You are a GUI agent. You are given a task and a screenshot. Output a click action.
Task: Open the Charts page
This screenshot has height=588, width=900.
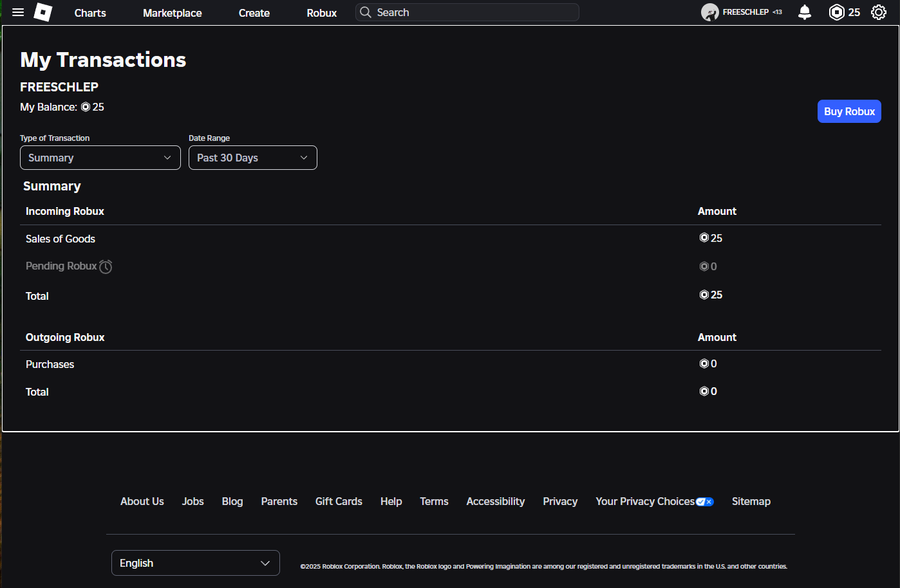pyautogui.click(x=90, y=13)
